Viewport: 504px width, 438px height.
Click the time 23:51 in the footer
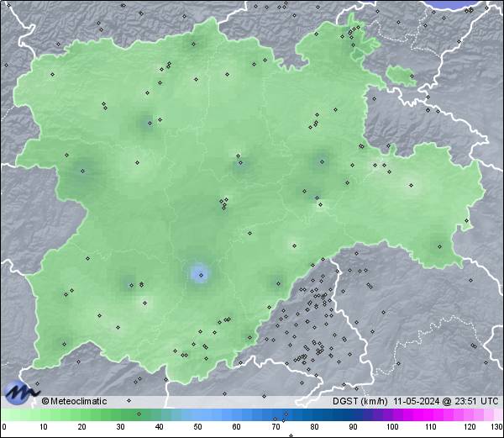click(465, 401)
